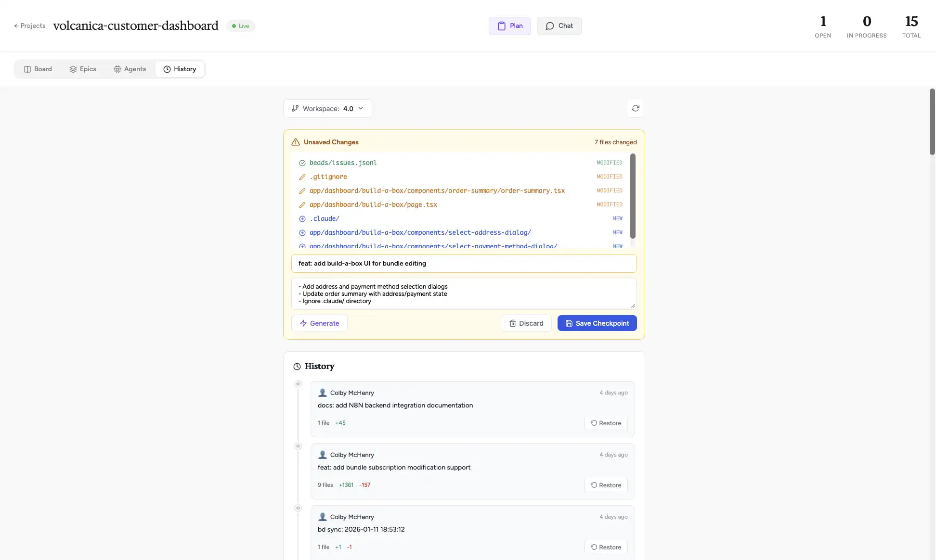Click the plus icon beside .claude/ entry
Screen dimensions: 936x560
[x=302, y=218]
